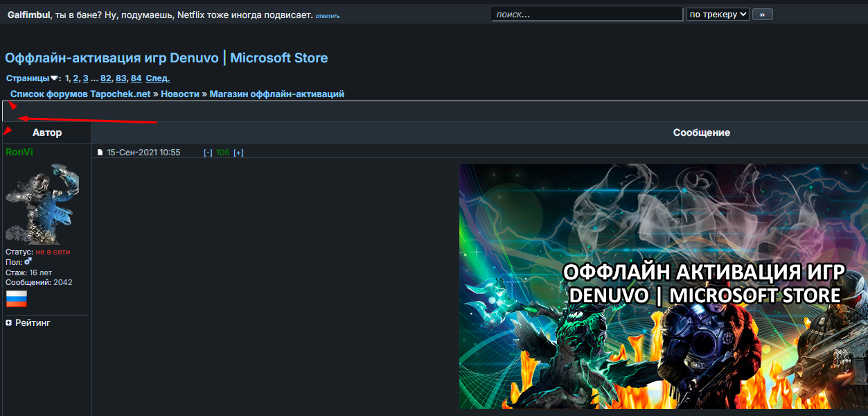Screen dimensions: 868x416
Task: Click the 'Сообщений: 2042' text
Action: pos(39,282)
